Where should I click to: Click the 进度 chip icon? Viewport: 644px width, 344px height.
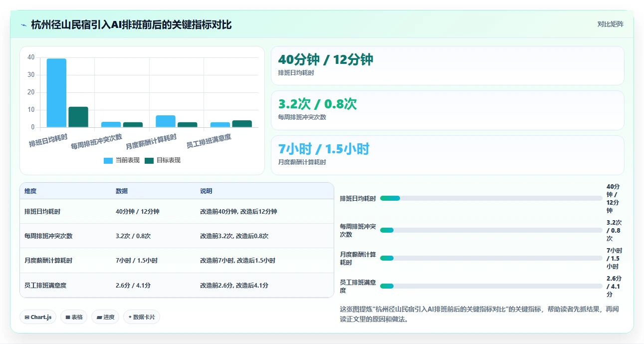pos(99,317)
